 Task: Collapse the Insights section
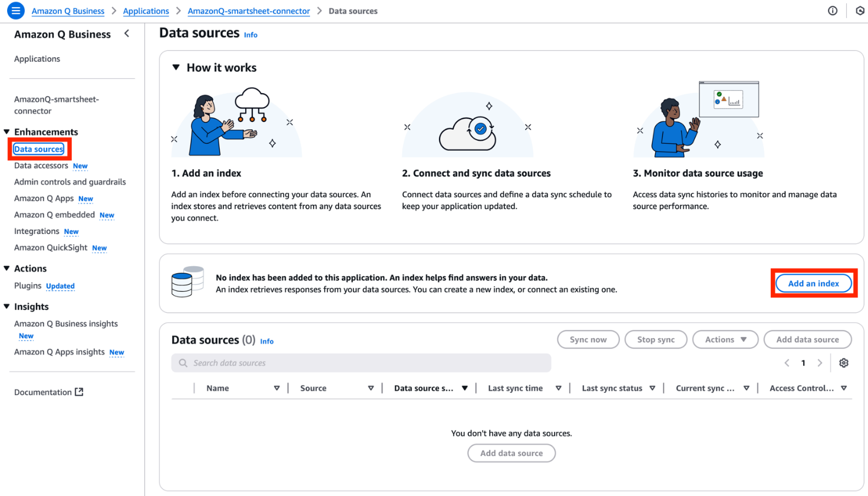click(x=6, y=306)
